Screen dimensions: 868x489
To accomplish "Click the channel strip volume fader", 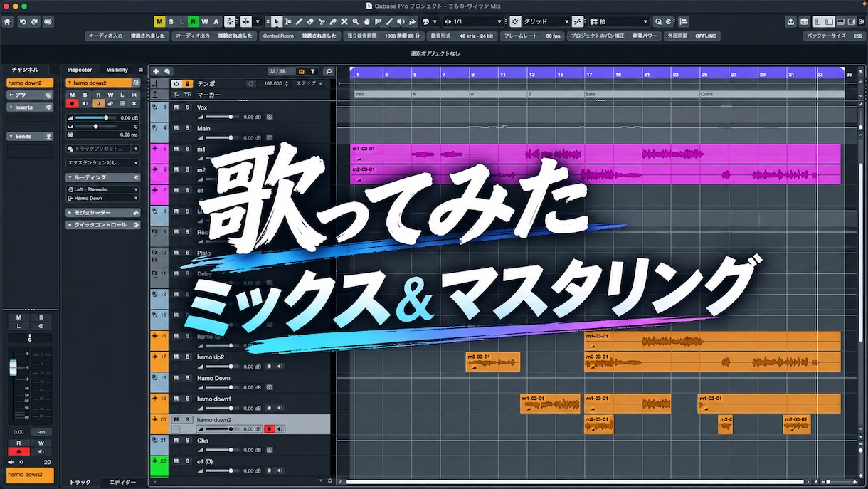I will click(x=13, y=368).
